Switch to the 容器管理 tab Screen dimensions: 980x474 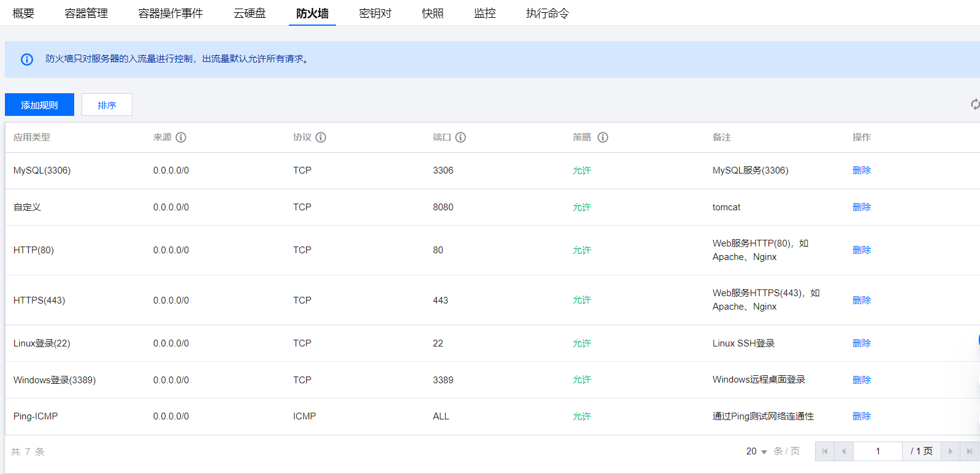coord(86,13)
